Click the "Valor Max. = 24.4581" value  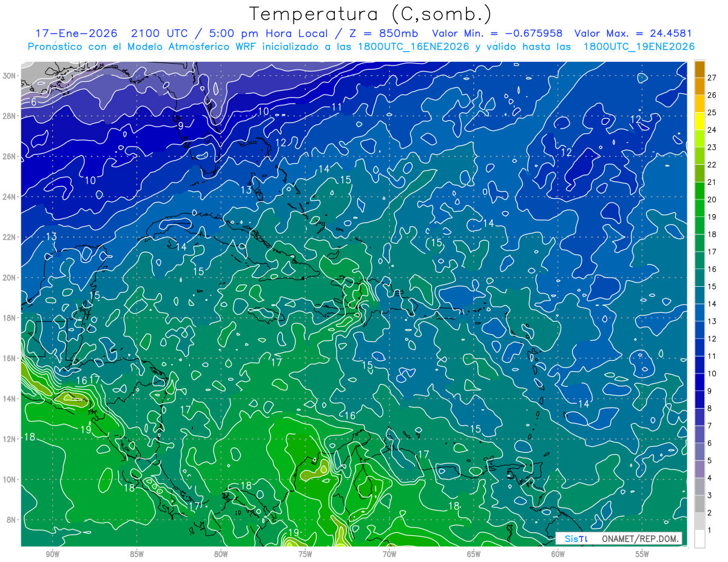633,33
